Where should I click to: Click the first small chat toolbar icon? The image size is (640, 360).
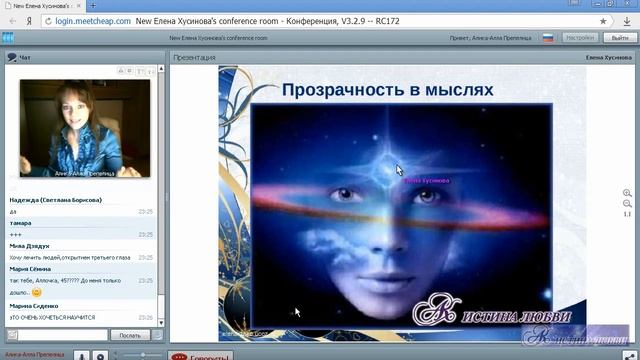tap(121, 71)
